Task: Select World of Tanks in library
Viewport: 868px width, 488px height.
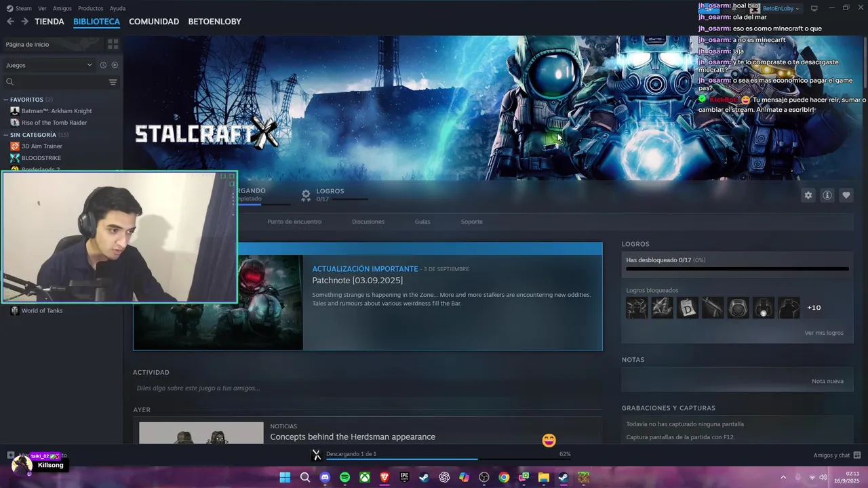Action: (x=42, y=310)
